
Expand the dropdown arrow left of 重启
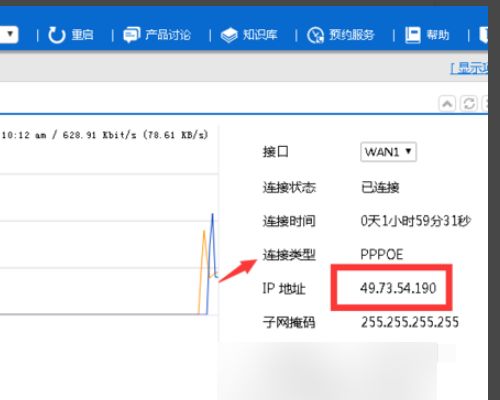[9, 34]
